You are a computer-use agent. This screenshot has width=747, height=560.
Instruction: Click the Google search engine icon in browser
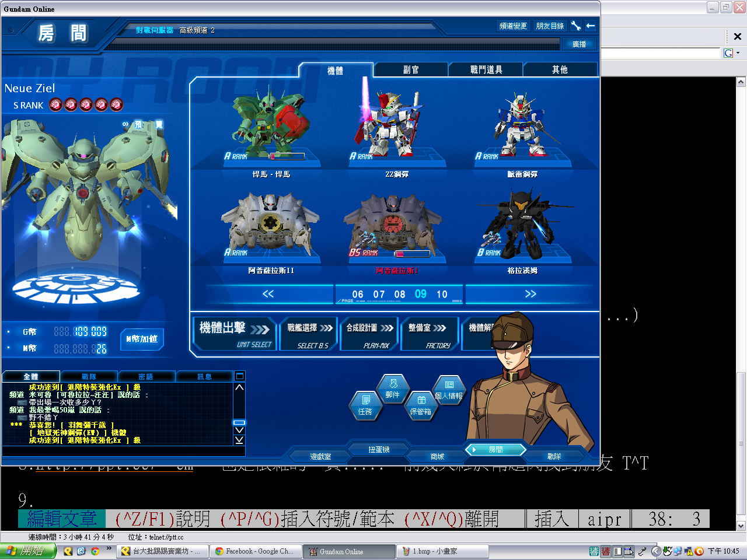[x=728, y=53]
